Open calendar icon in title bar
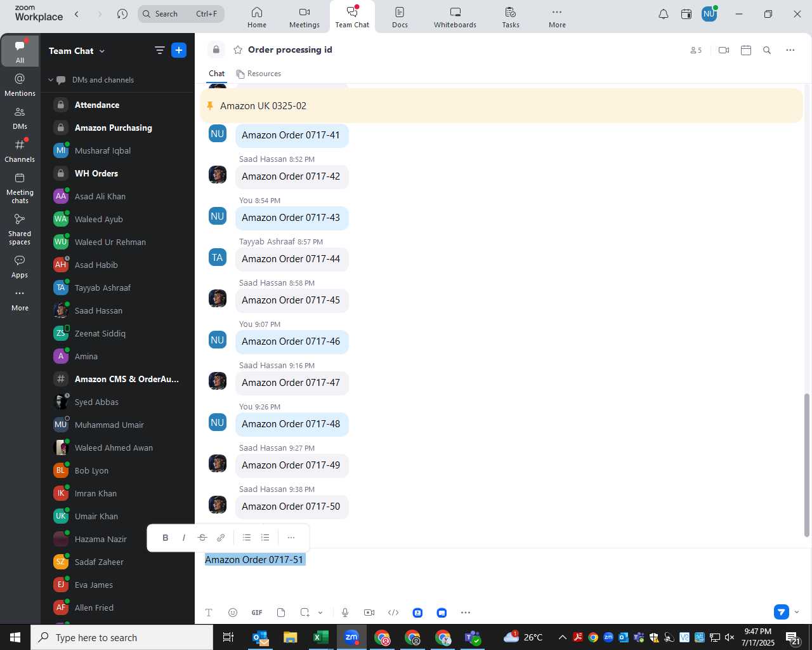Screen dimensions: 812x650 tap(686, 14)
